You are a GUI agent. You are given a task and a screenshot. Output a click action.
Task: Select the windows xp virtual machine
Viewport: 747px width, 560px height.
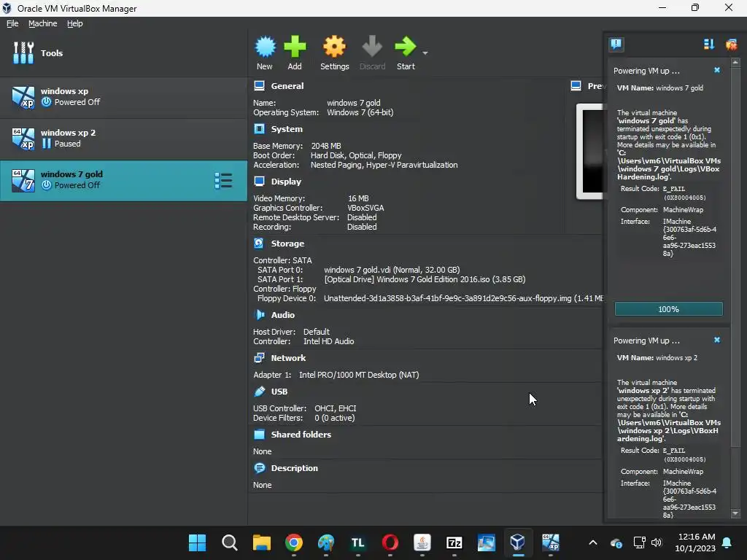124,97
